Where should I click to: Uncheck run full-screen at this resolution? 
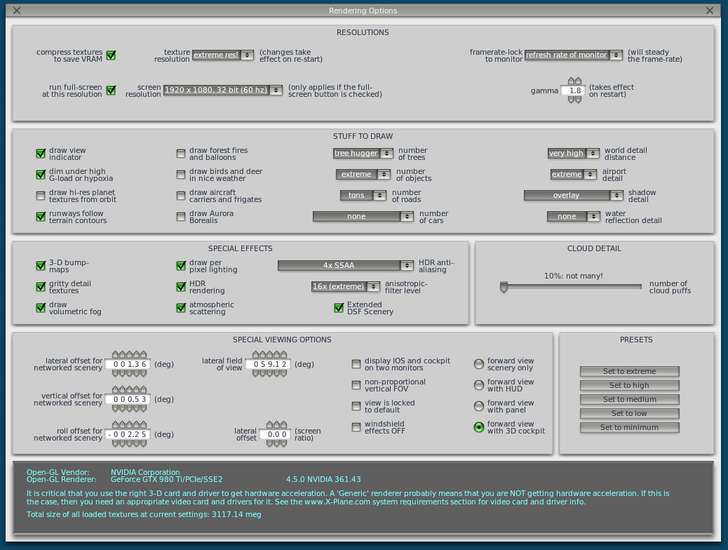coord(111,90)
